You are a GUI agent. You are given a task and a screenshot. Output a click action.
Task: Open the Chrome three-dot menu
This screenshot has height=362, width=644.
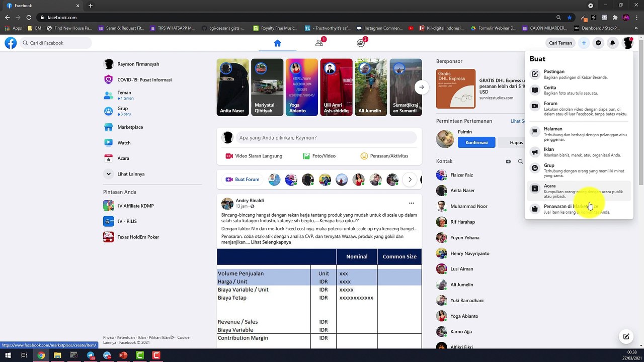coord(636,17)
